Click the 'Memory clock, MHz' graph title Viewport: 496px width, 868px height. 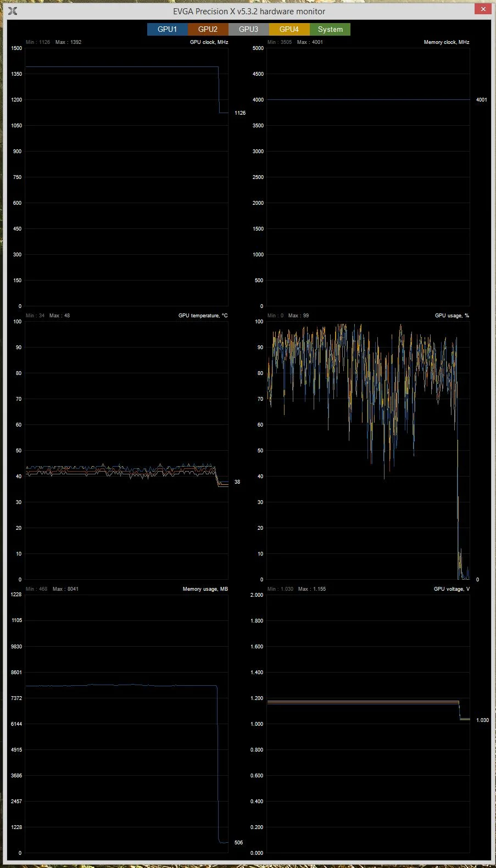(447, 42)
